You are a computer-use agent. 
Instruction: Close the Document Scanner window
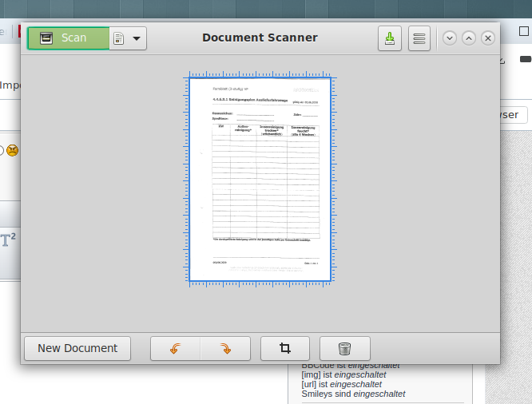point(488,38)
